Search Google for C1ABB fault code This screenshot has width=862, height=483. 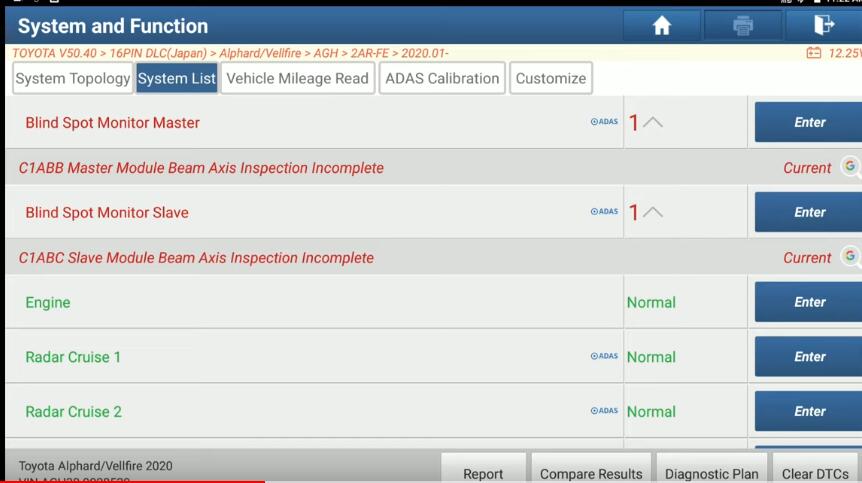[x=850, y=167]
